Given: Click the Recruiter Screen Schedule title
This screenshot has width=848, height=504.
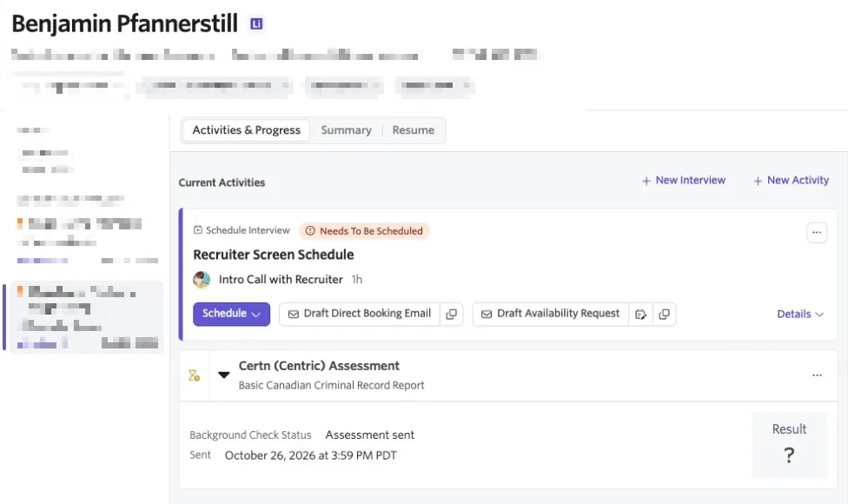Looking at the screenshot, I should point(274,255).
